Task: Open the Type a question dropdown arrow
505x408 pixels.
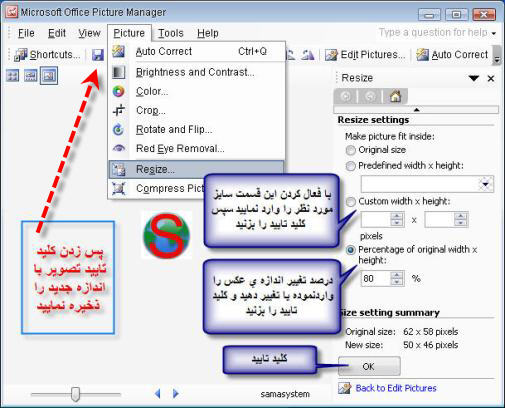Action: (494, 33)
